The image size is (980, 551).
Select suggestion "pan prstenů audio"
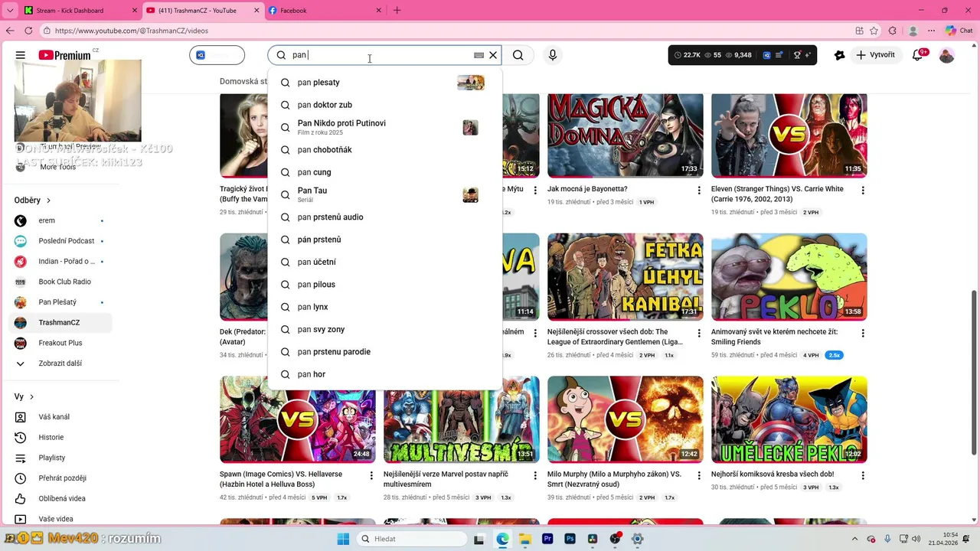384,217
